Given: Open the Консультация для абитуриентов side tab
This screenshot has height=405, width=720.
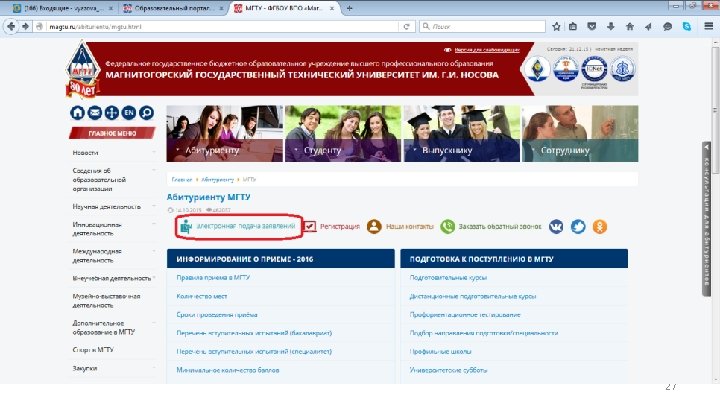Looking at the screenshot, I should point(707,219).
